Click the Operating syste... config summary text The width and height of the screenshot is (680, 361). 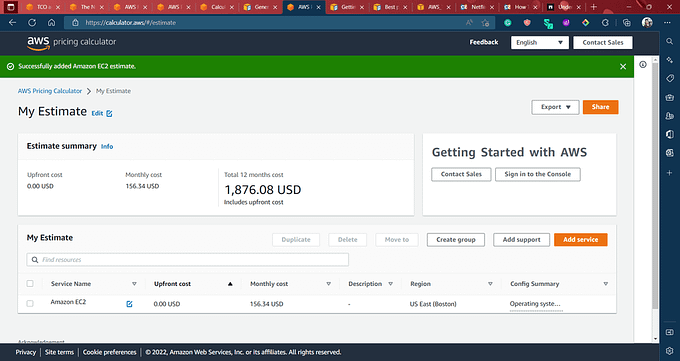tap(535, 304)
